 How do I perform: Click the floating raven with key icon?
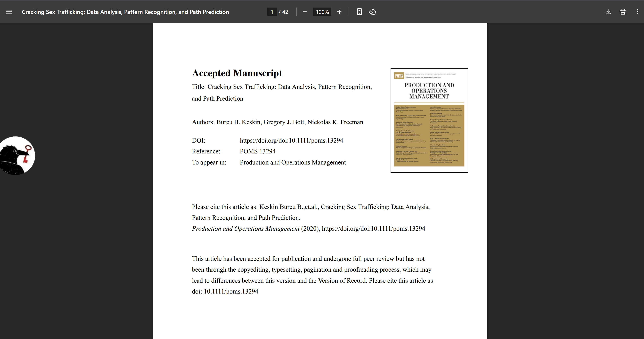coord(17,155)
